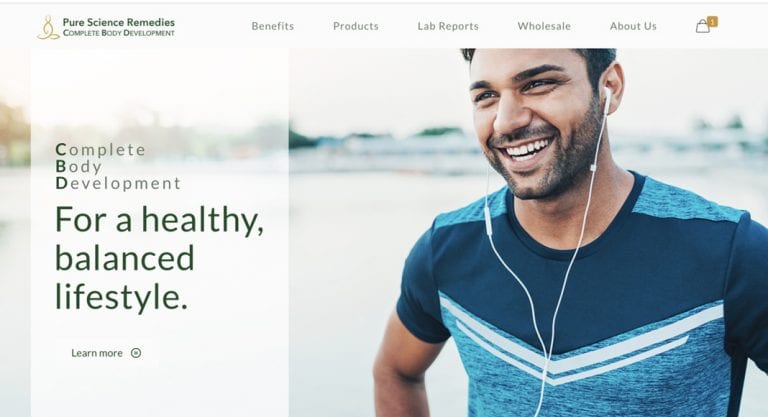Go to the Products page
The image size is (768, 417).
[x=356, y=26]
